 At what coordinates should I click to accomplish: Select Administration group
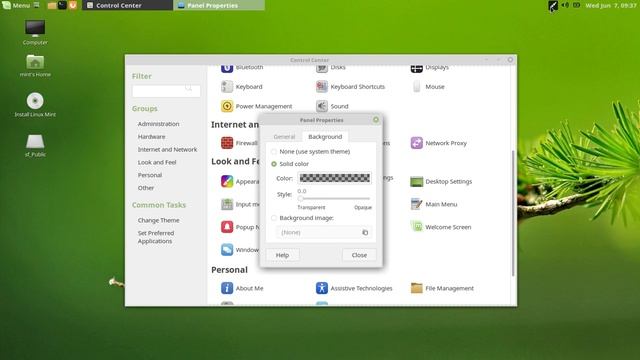pos(158,124)
